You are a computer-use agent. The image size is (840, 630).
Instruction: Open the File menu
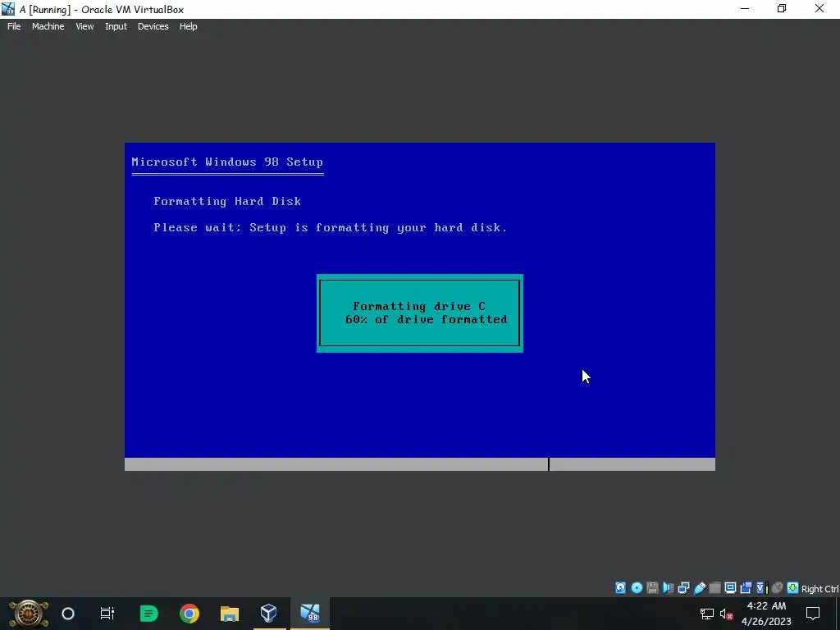pyautogui.click(x=14, y=26)
